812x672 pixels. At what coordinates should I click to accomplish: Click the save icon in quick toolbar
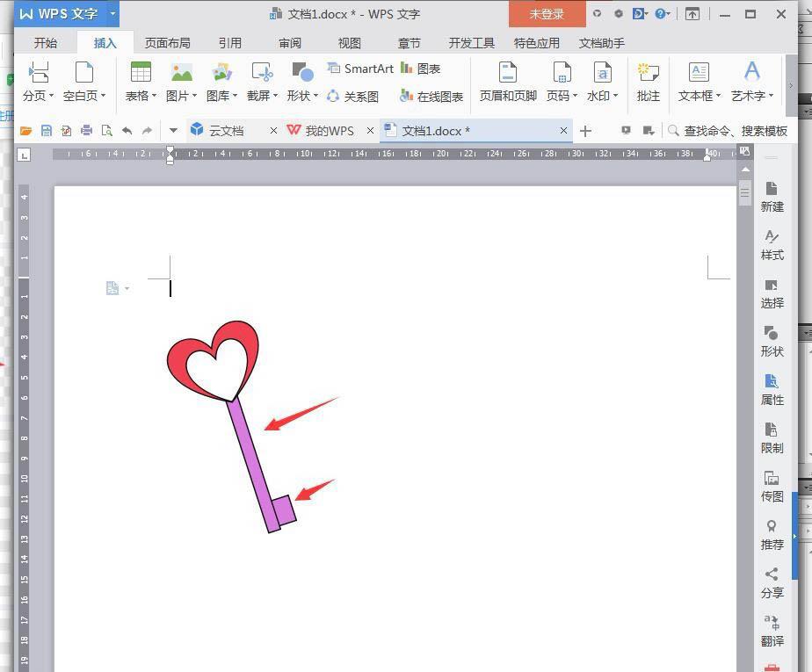tap(47, 131)
